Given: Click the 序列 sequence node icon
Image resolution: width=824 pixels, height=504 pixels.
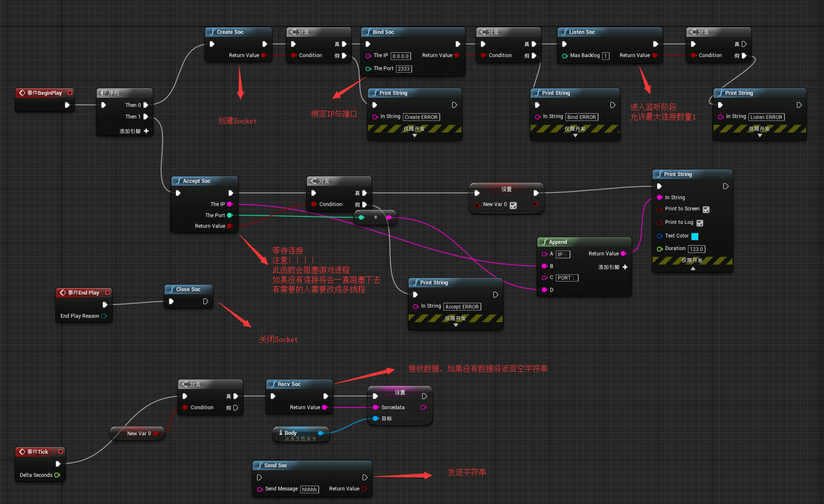Looking at the screenshot, I should pos(103,92).
